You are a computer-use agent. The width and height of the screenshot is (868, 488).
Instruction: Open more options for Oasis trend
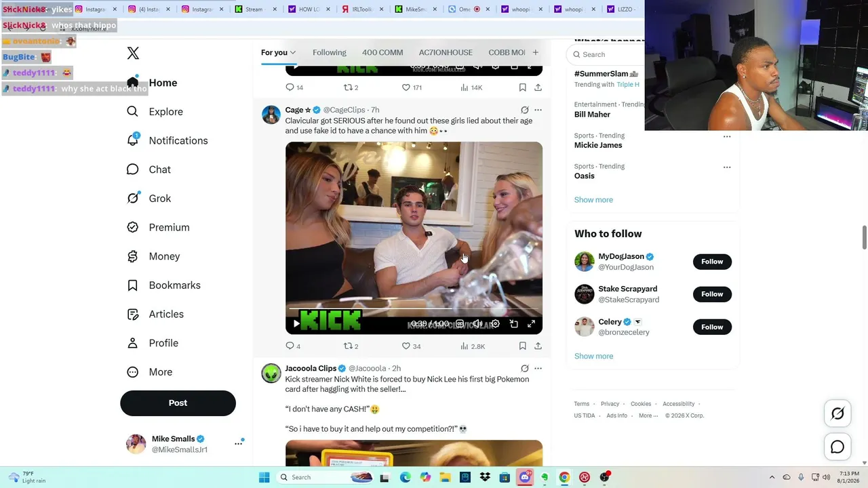727,167
